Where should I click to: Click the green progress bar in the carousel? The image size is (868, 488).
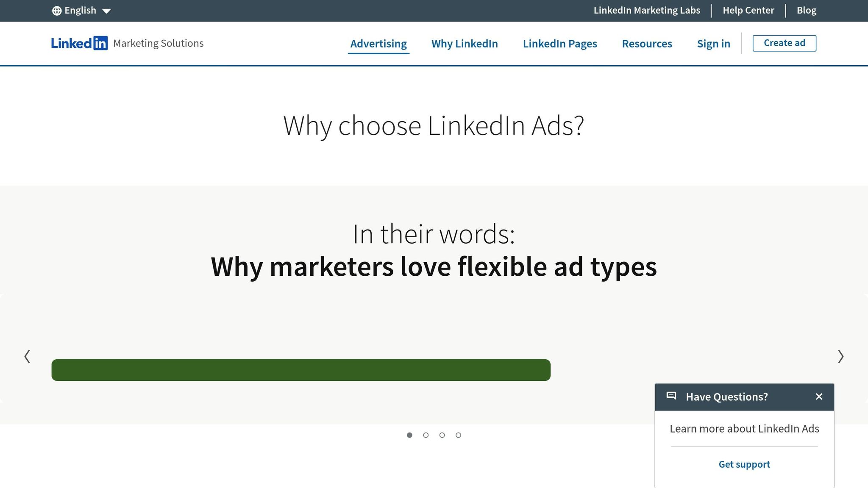301,369
